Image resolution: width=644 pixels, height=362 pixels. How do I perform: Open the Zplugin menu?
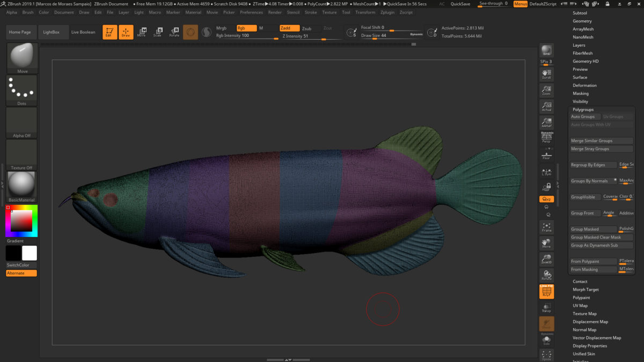[387, 12]
